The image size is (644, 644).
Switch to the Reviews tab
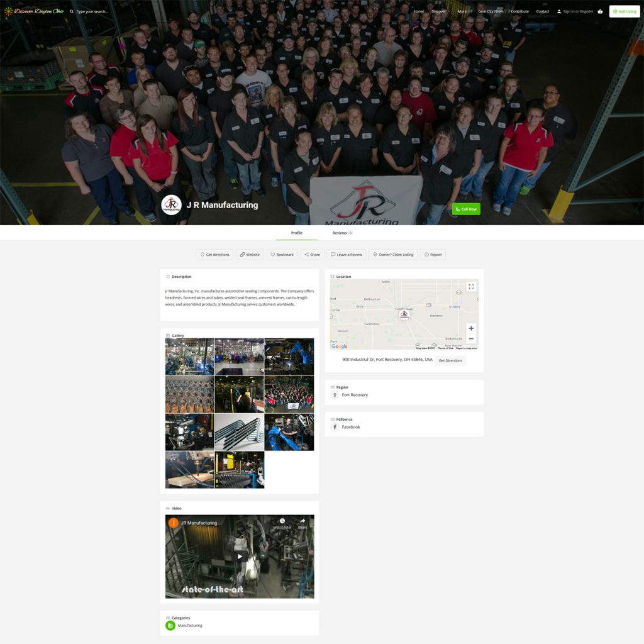click(x=341, y=233)
